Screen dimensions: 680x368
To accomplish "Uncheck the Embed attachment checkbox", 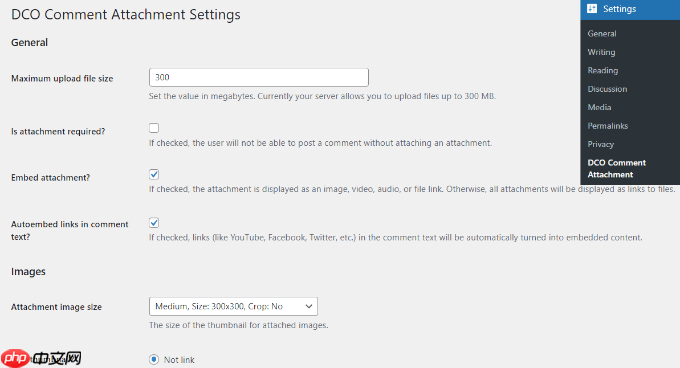I will click(x=154, y=174).
